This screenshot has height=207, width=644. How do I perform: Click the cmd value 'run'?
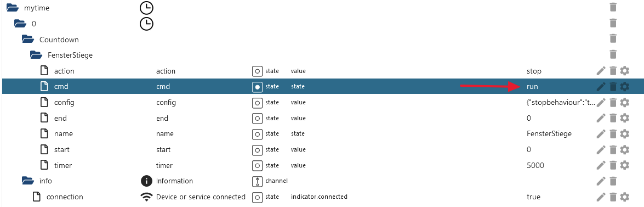pos(532,87)
